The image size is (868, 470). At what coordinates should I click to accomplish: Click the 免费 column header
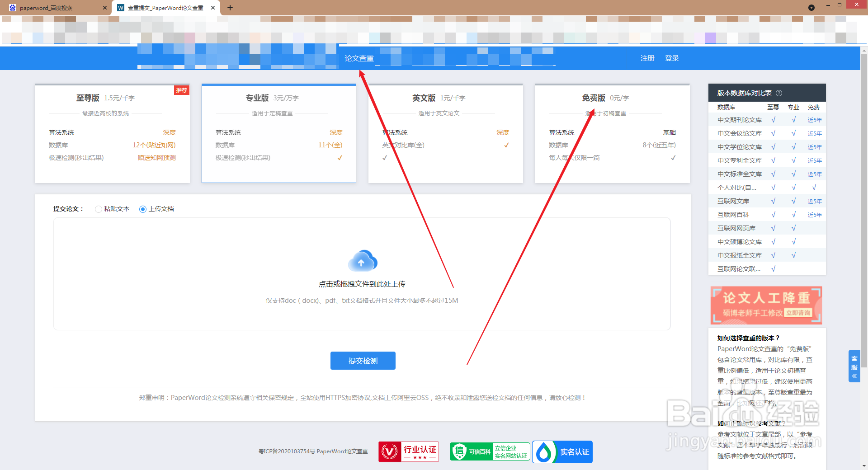click(814, 107)
